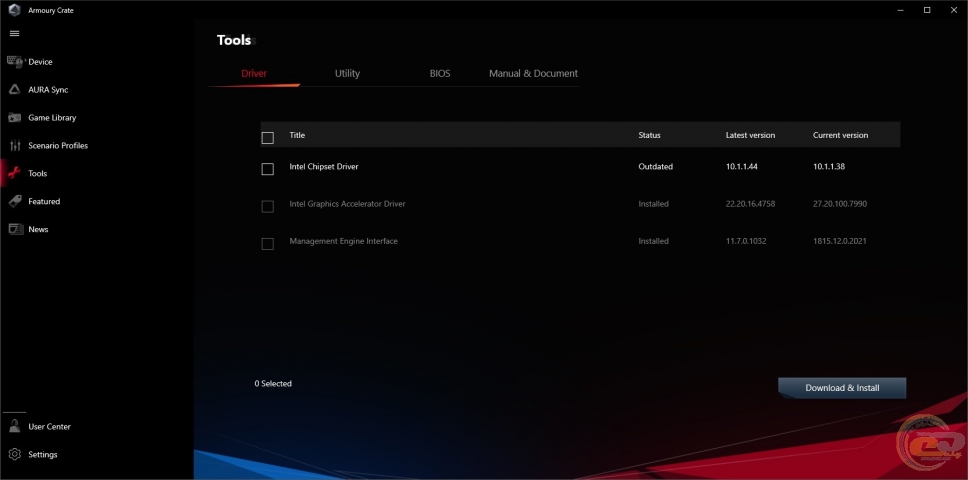
Task: Click version 1815.12.0.2021
Action: pyautogui.click(x=840, y=241)
